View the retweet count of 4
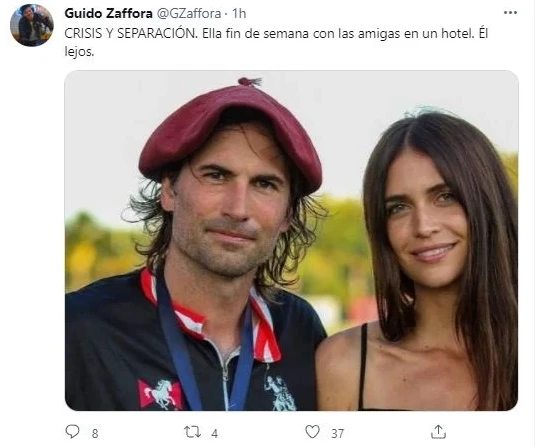Viewport: 536px width, 446px height. 214,434
